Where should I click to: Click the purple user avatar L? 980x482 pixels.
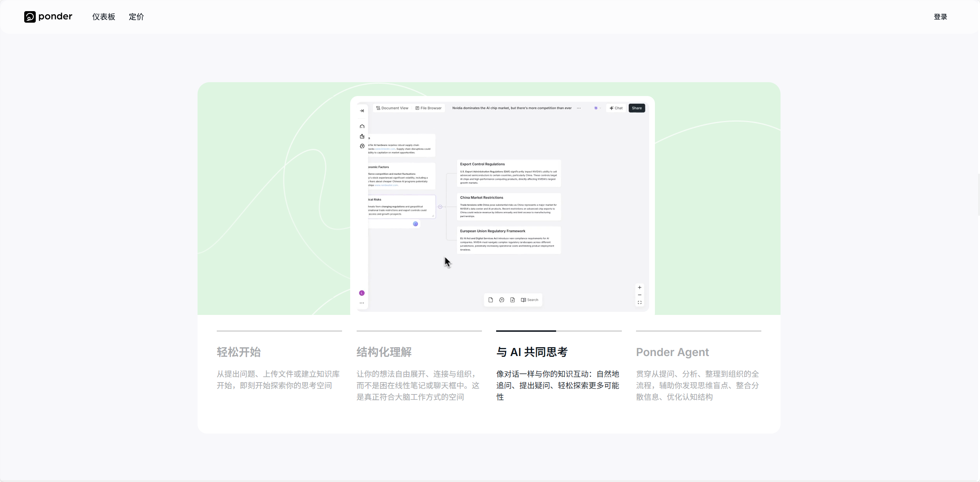point(362,293)
